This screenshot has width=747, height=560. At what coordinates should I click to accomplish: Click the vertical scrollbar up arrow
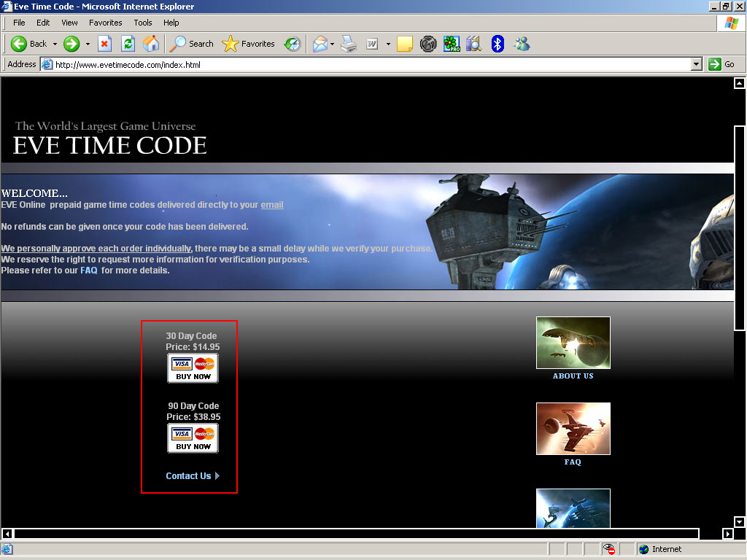(x=739, y=83)
